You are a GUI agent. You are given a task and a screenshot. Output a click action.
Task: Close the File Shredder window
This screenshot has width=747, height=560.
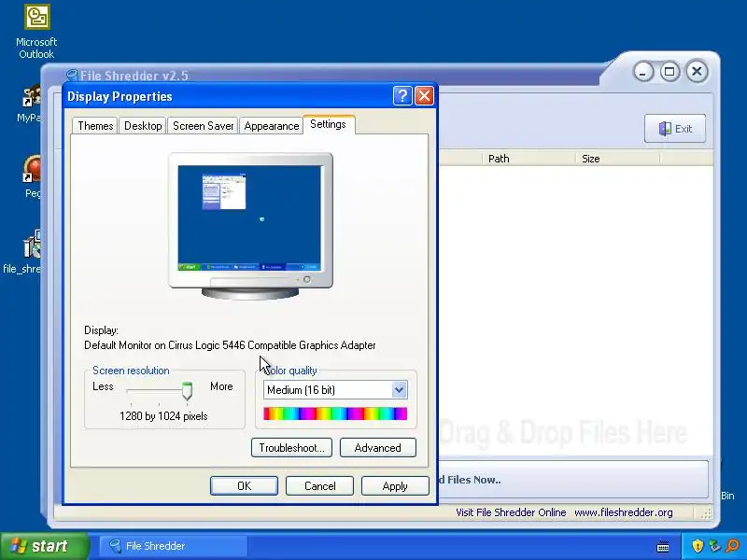coord(697,72)
